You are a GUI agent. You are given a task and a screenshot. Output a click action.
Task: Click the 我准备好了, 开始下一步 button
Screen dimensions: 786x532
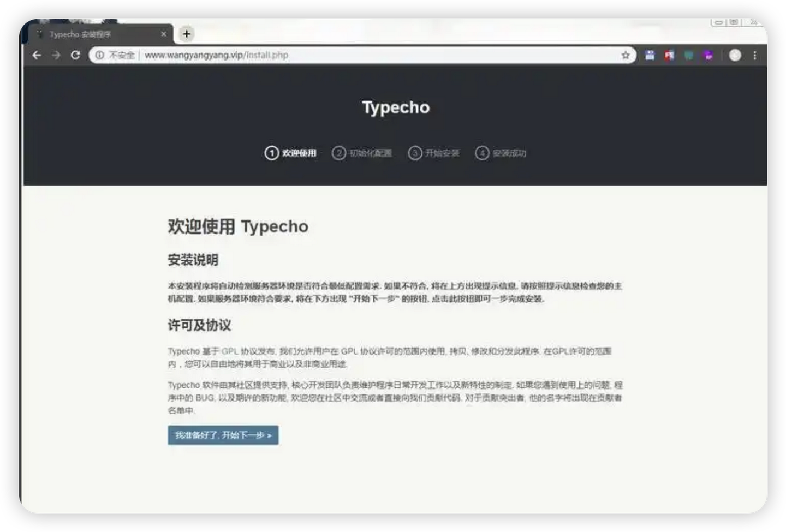[x=223, y=435]
